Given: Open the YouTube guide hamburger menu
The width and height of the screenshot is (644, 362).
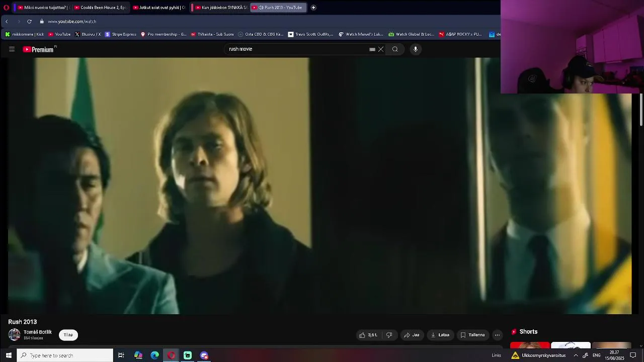Looking at the screenshot, I should (12, 49).
